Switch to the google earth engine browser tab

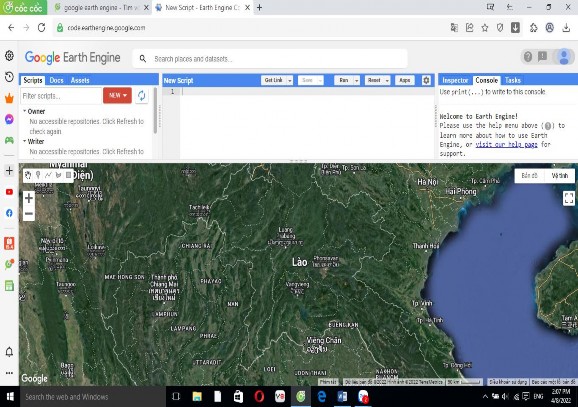[x=100, y=7]
